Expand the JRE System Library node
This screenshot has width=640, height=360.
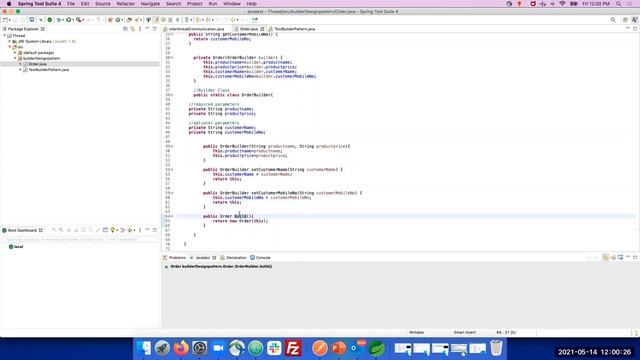(10, 41)
